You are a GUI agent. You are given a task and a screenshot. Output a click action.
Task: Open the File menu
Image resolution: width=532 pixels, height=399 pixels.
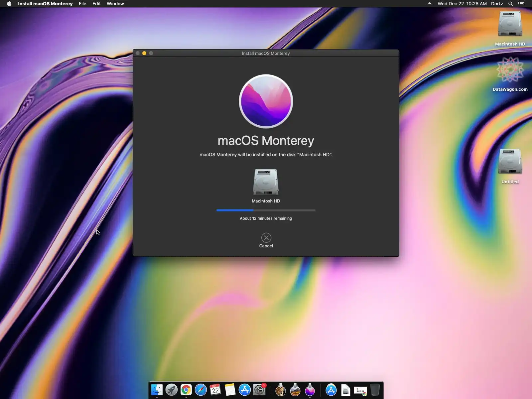click(x=82, y=4)
